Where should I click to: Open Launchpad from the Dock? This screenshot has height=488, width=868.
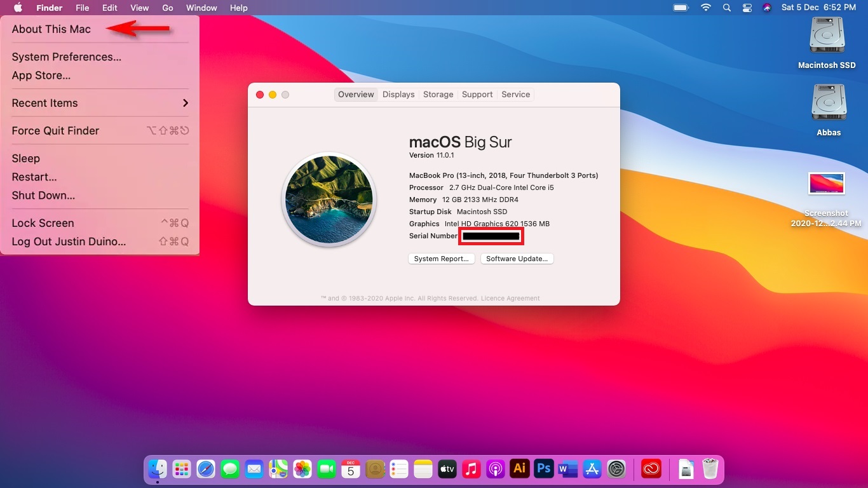(x=182, y=470)
